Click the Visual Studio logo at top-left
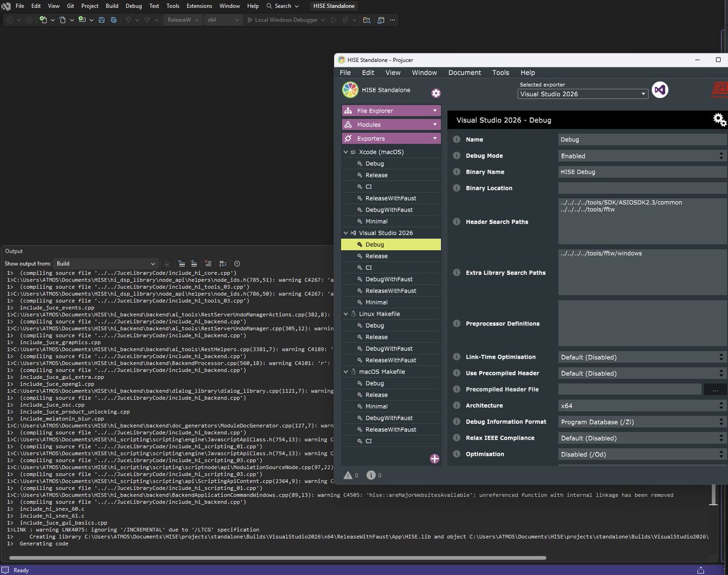728x575 pixels. 6,6
